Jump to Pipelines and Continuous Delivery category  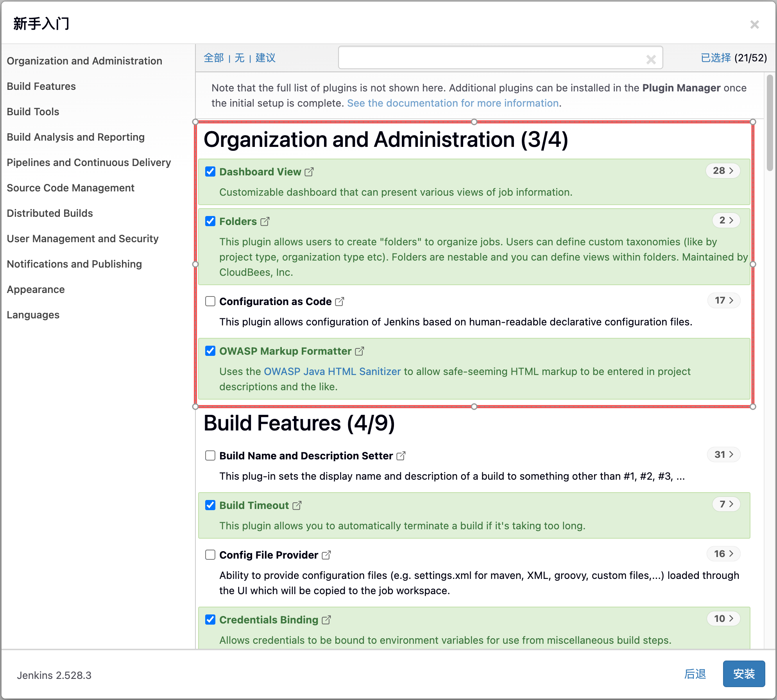(x=89, y=162)
